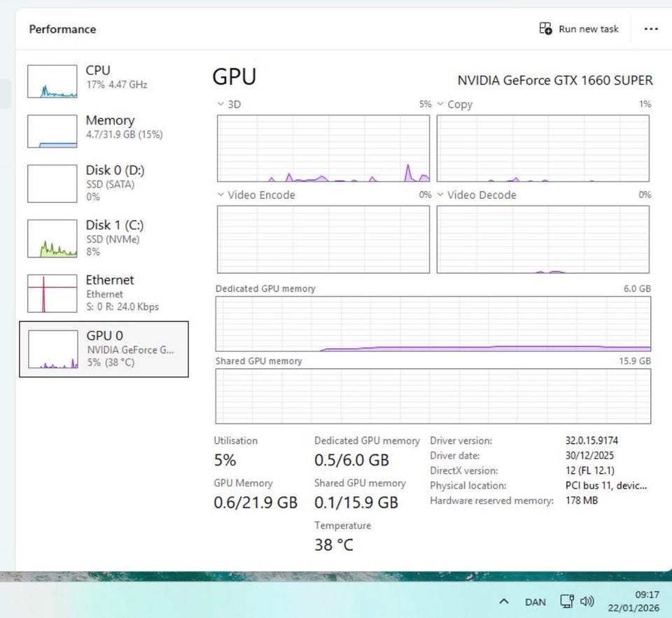Image resolution: width=672 pixels, height=618 pixels.
Task: Click the 0.1/15.9 GB shared memory value
Action: tap(356, 503)
